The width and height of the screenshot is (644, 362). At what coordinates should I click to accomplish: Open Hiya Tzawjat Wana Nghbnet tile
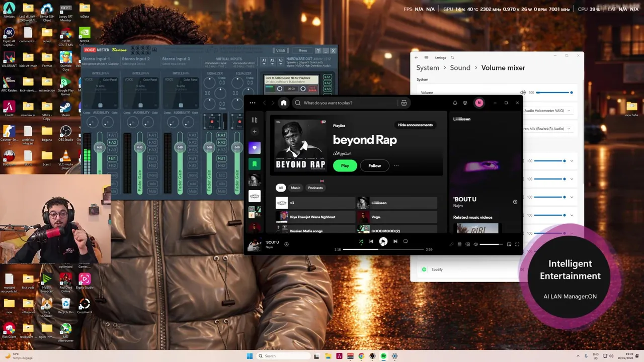click(x=315, y=217)
